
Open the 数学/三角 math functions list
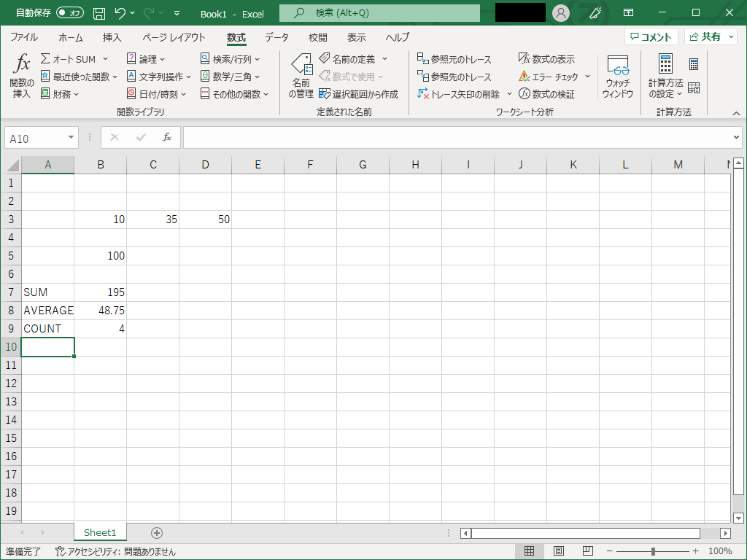click(230, 76)
